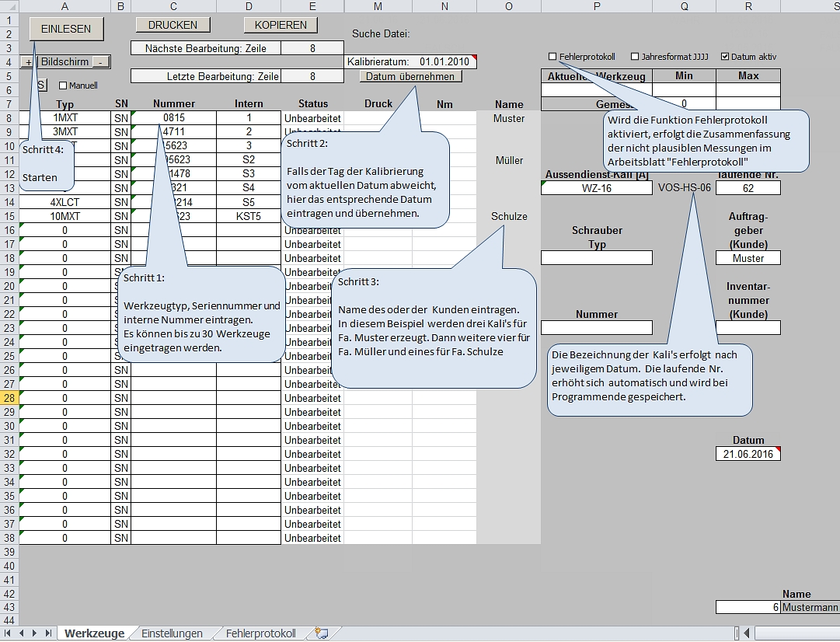Click the DRUCKEN button

[173, 25]
